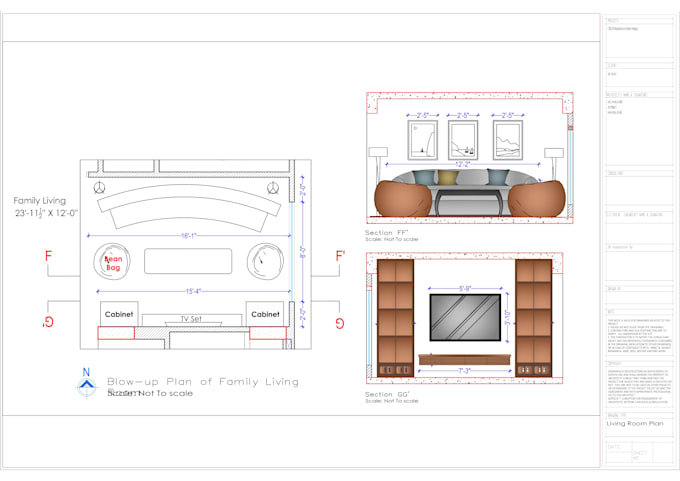The width and height of the screenshot is (680, 481).
Task: Select the 'TV Set' label
Action: pos(191,319)
